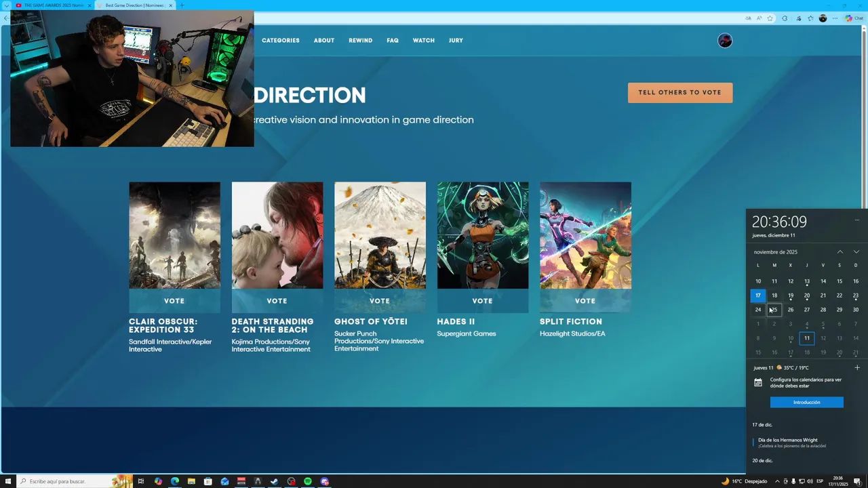The image size is (868, 488).
Task: Open the Watch nav item
Action: [424, 41]
